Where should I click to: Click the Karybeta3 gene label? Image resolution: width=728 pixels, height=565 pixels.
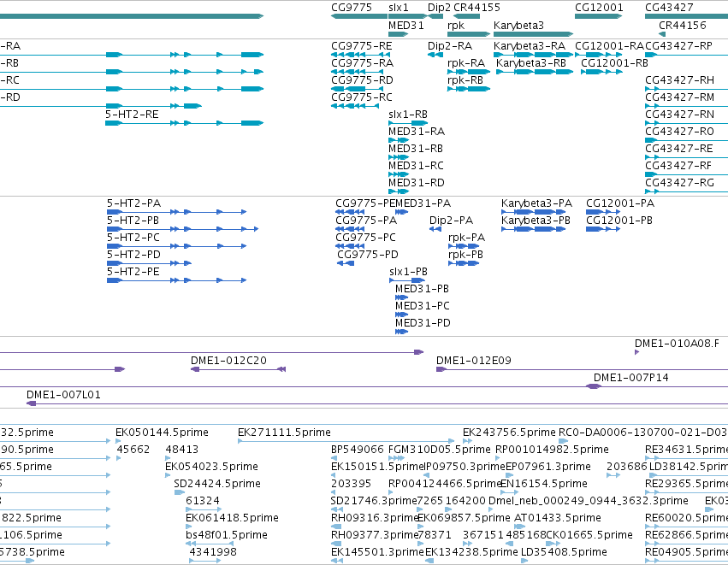click(518, 26)
